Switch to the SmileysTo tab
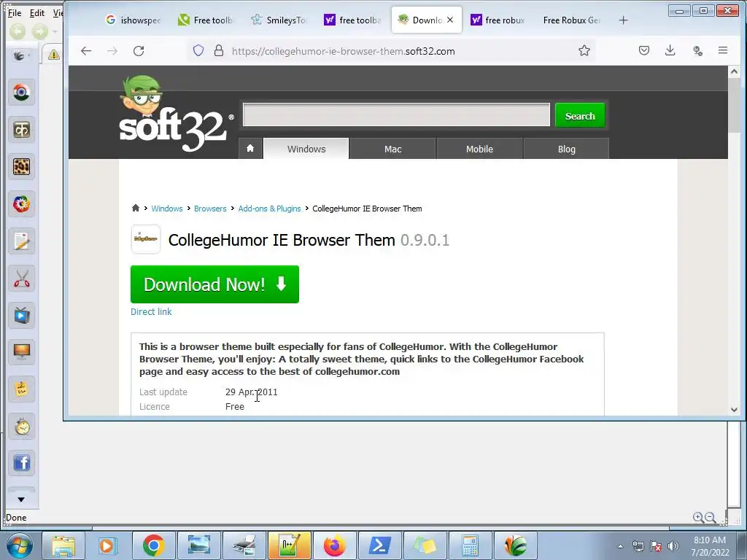The height and width of the screenshot is (560, 747). point(279,20)
